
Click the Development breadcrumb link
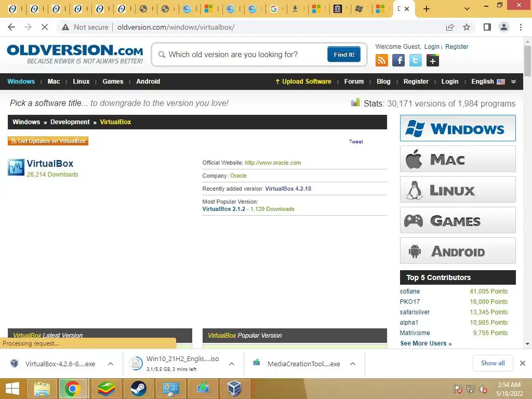click(x=70, y=122)
